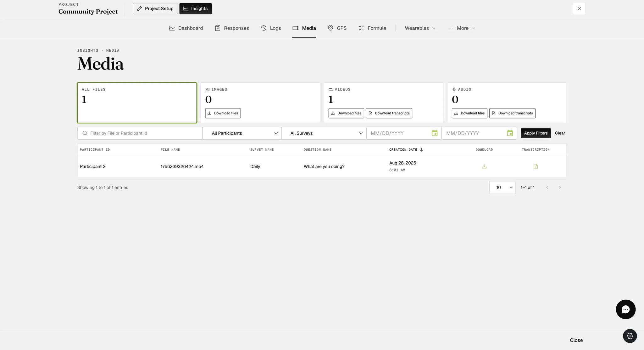644x350 pixels.
Task: Close the project with the top X
Action: pos(579,8)
